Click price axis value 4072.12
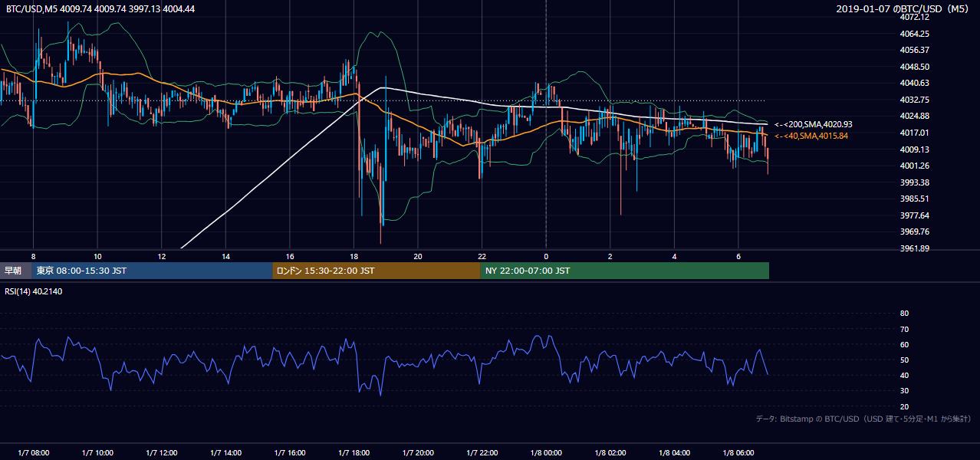980x460 pixels. point(914,17)
